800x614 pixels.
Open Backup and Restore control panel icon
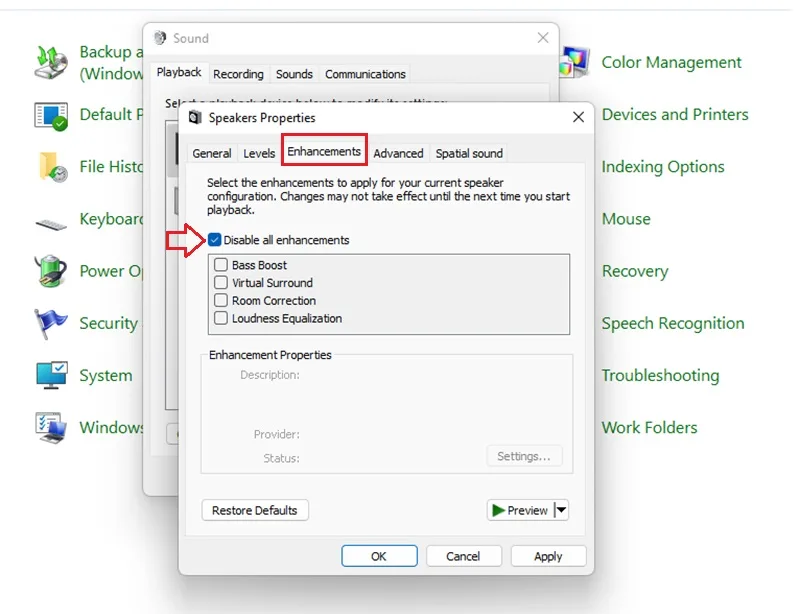[51, 62]
